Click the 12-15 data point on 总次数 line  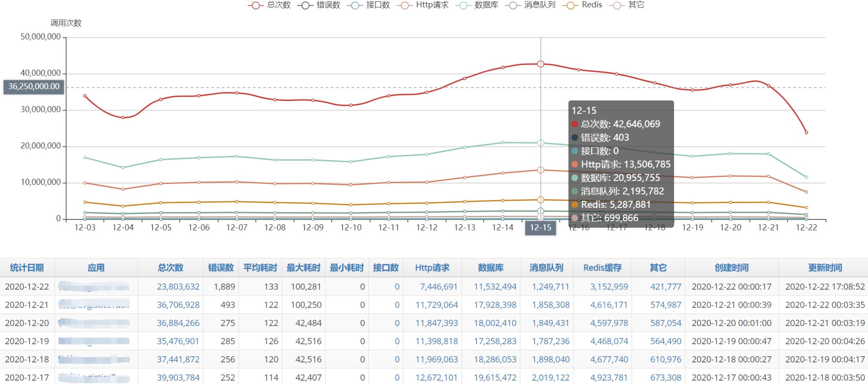pyautogui.click(x=540, y=64)
